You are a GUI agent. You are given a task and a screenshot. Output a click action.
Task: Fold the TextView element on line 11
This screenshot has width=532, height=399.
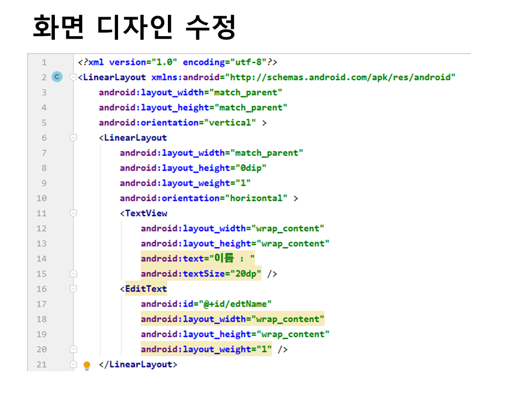tap(73, 213)
